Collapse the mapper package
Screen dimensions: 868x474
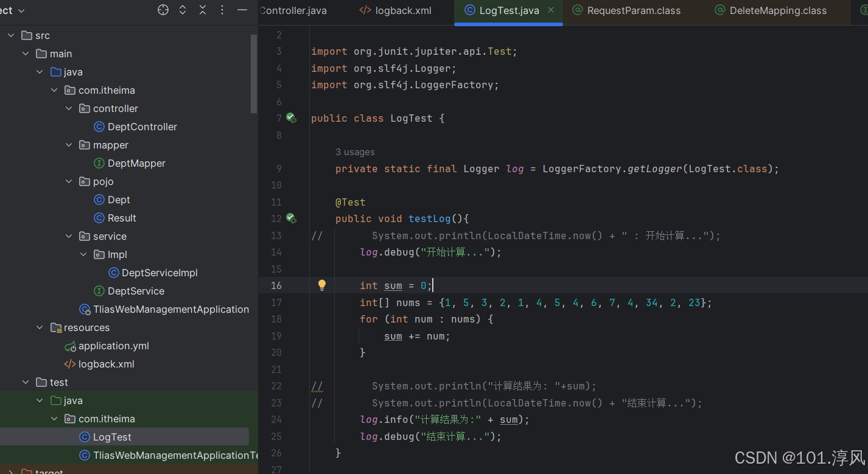click(69, 145)
